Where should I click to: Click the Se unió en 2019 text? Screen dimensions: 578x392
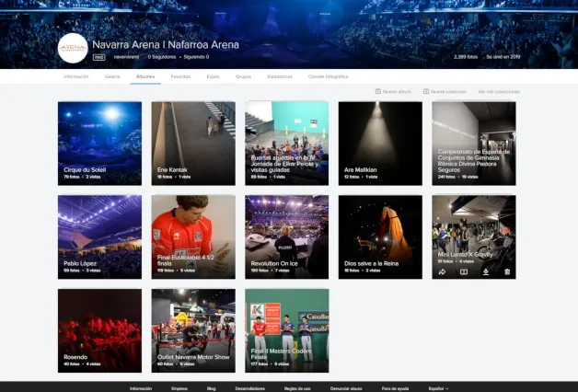click(503, 57)
